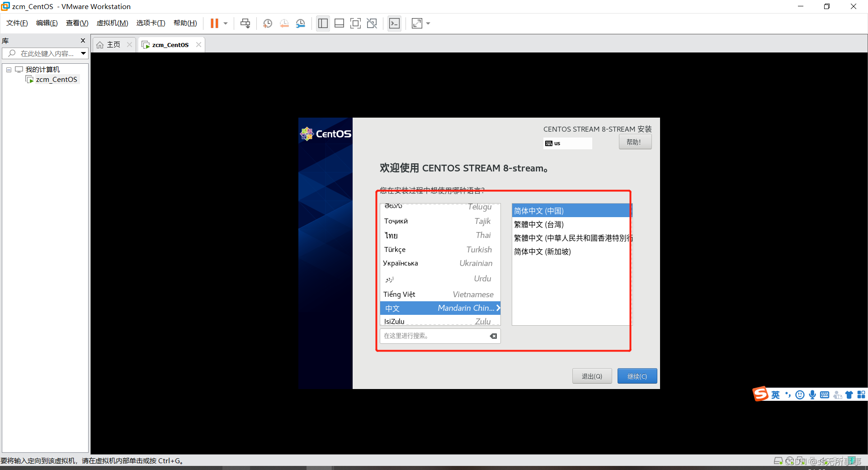Image resolution: width=868 pixels, height=470 pixels.
Task: Click the send Ctrl+Alt+Del icon
Action: pyautogui.click(x=245, y=24)
